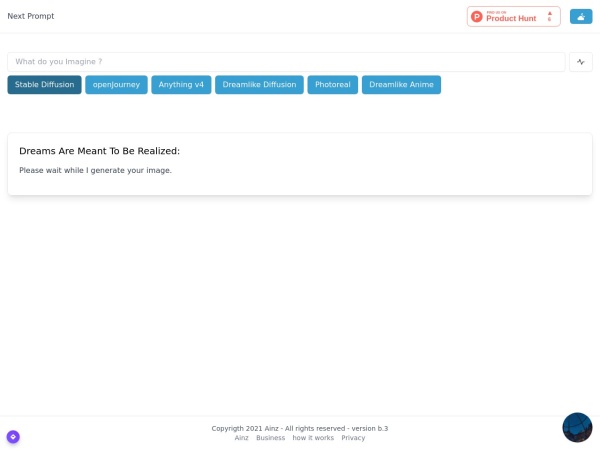This screenshot has width=600, height=450.
Task: Click the Product Hunt logo circle
Action: pos(477,17)
